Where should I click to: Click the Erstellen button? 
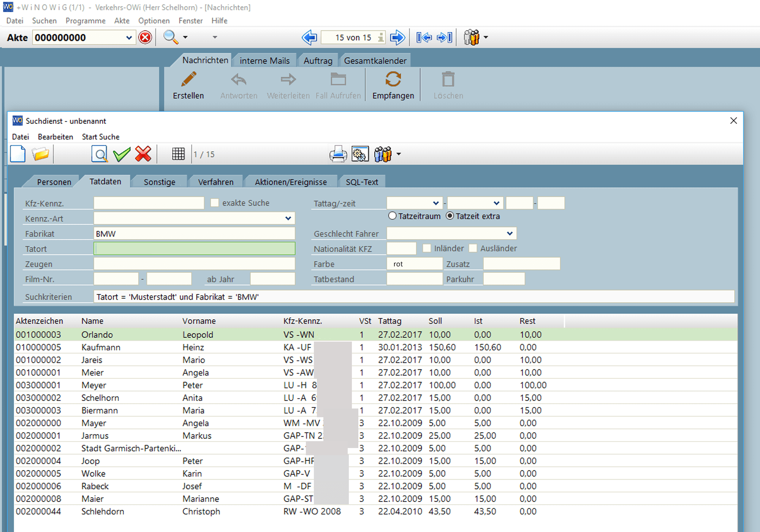188,86
